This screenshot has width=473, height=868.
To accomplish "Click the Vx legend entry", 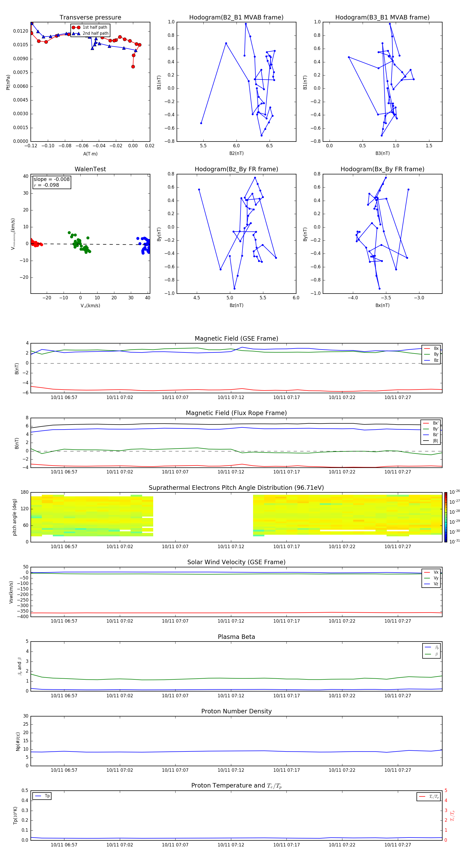I will pyautogui.click(x=431, y=573).
